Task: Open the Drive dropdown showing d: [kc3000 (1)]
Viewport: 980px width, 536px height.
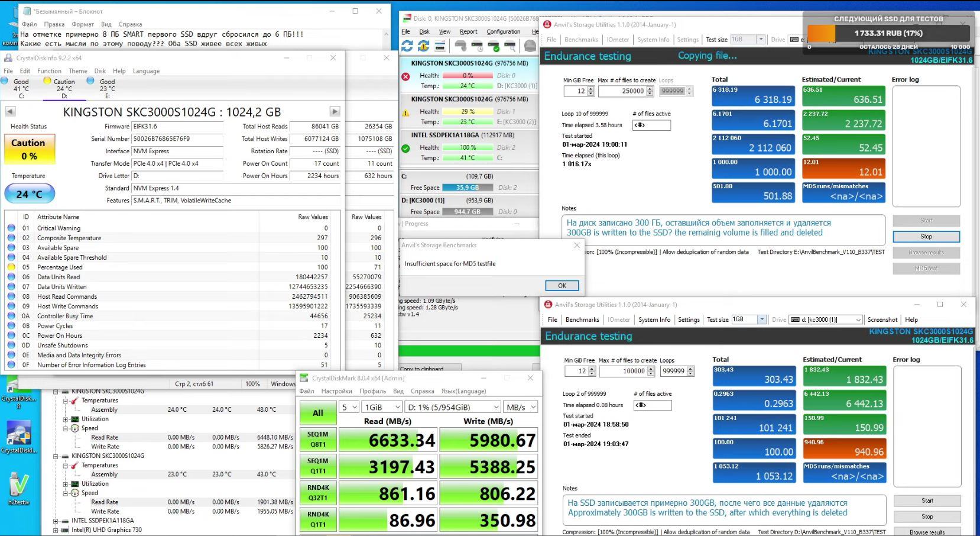Action: 826,319
